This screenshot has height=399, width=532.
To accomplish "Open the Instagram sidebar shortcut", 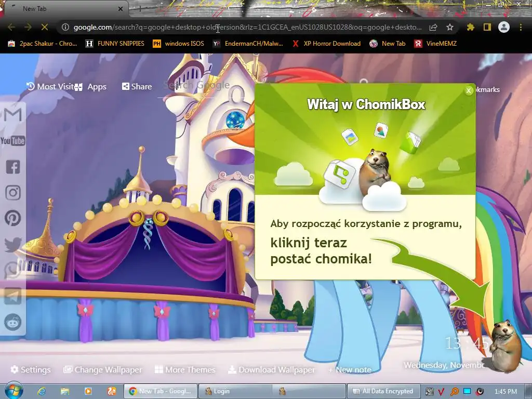I will pos(13,193).
